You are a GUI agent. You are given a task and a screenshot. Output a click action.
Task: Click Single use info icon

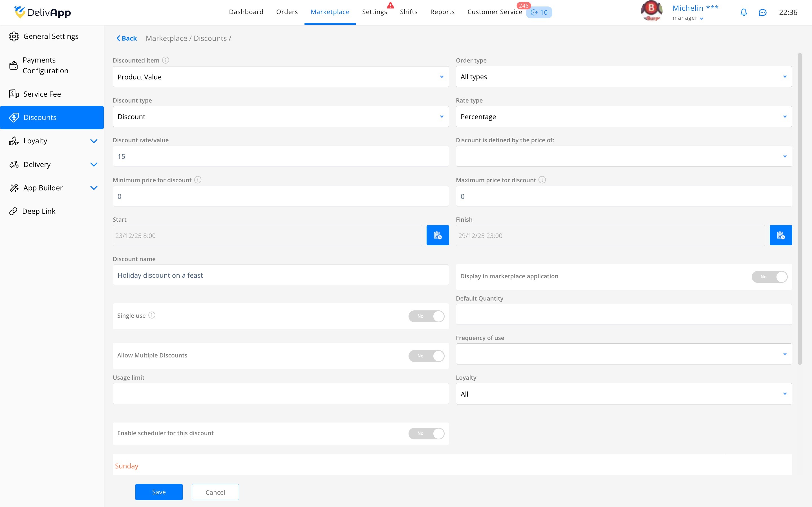tap(152, 315)
